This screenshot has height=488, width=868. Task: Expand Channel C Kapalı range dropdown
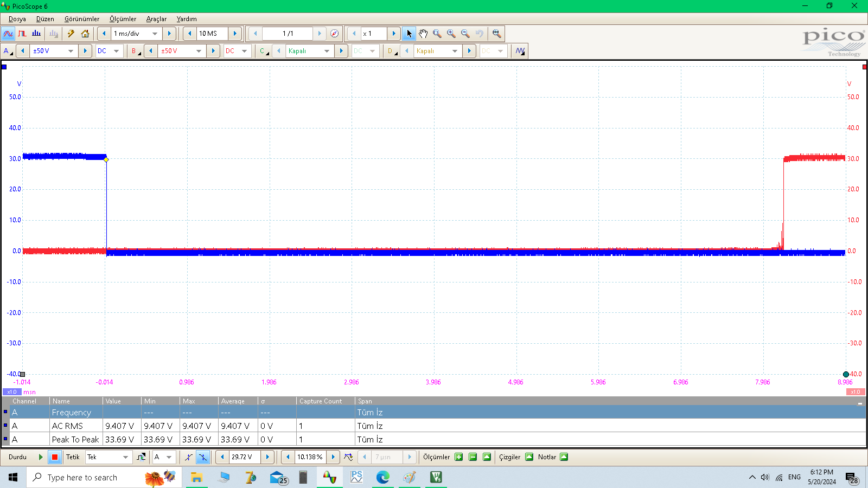click(327, 51)
